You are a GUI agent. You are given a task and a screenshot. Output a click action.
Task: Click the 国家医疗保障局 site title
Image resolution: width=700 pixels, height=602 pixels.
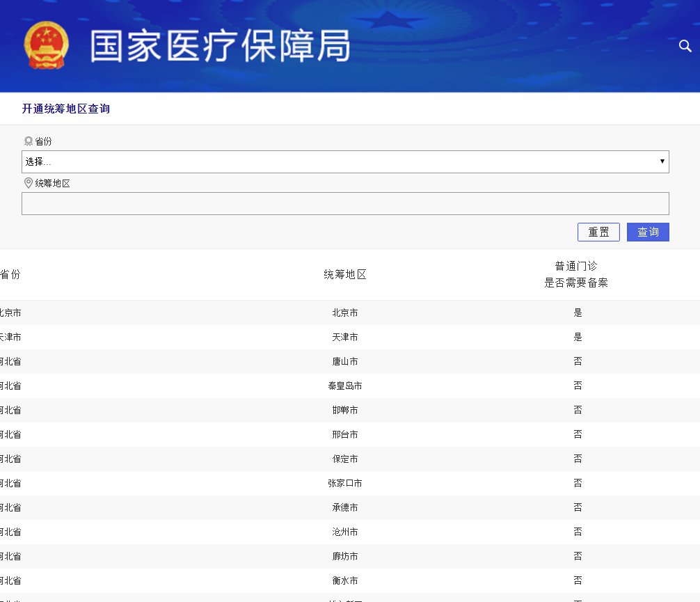click(x=220, y=47)
